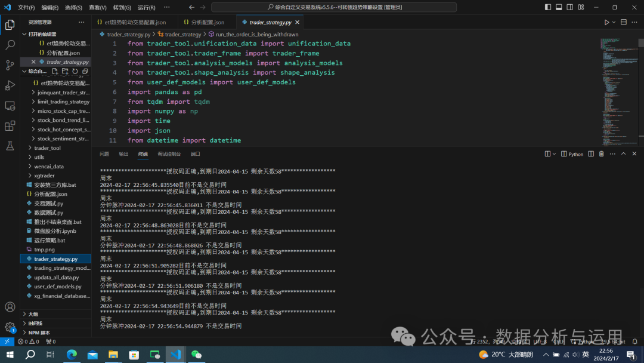Toggle secondary side bar visibility
Image resolution: width=644 pixels, height=363 pixels.
click(x=569, y=7)
